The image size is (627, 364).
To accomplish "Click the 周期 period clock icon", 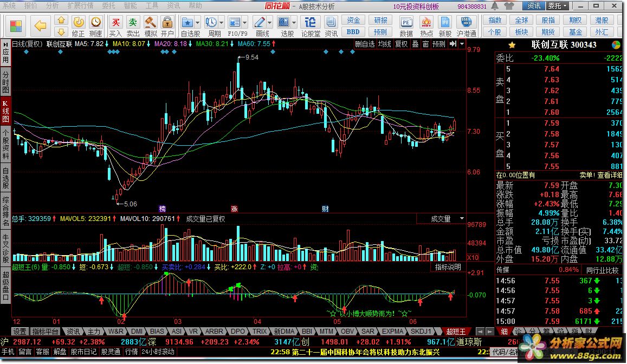I will (211, 22).
